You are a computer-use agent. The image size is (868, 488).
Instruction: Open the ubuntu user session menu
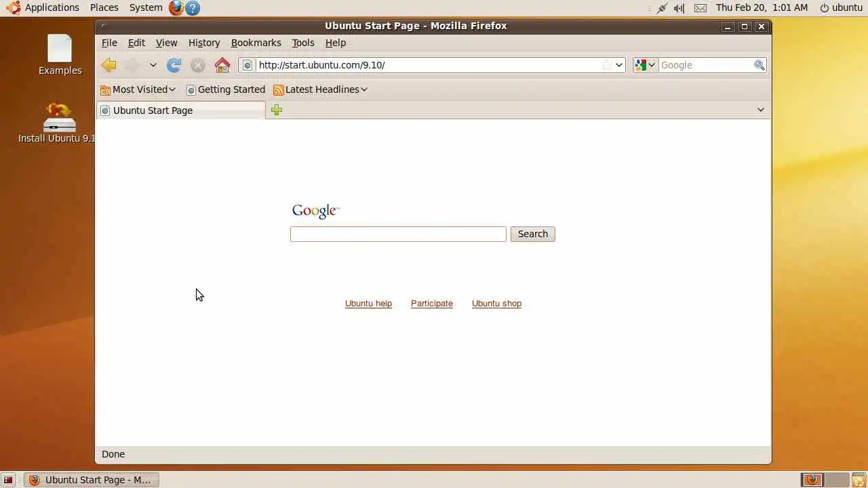coord(841,7)
